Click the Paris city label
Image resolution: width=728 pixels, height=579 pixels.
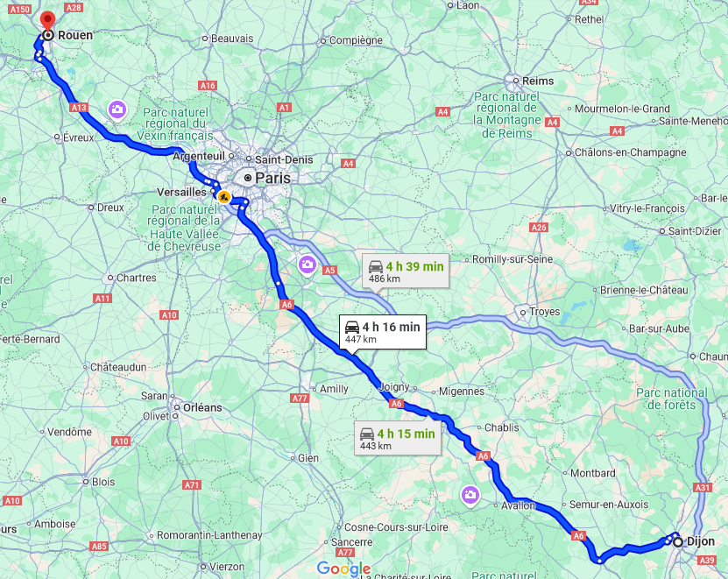[272, 178]
